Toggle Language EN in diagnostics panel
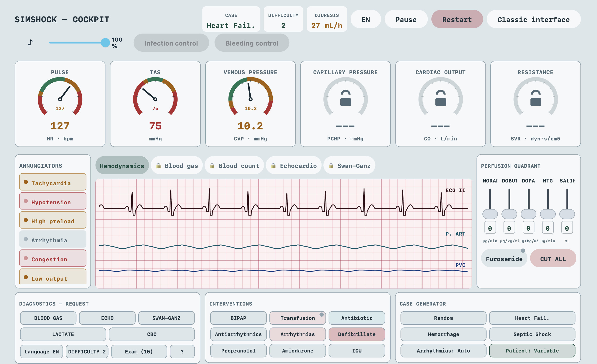597x364 pixels. [42, 352]
